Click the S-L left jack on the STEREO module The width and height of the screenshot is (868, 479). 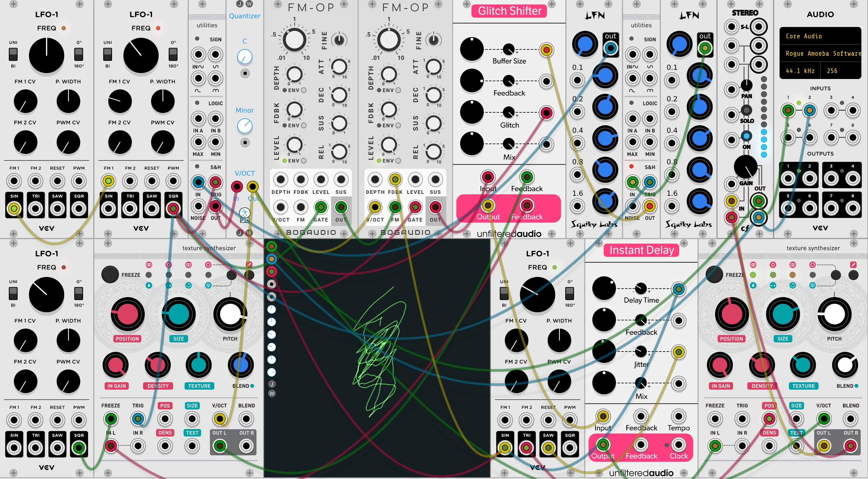pos(731,27)
